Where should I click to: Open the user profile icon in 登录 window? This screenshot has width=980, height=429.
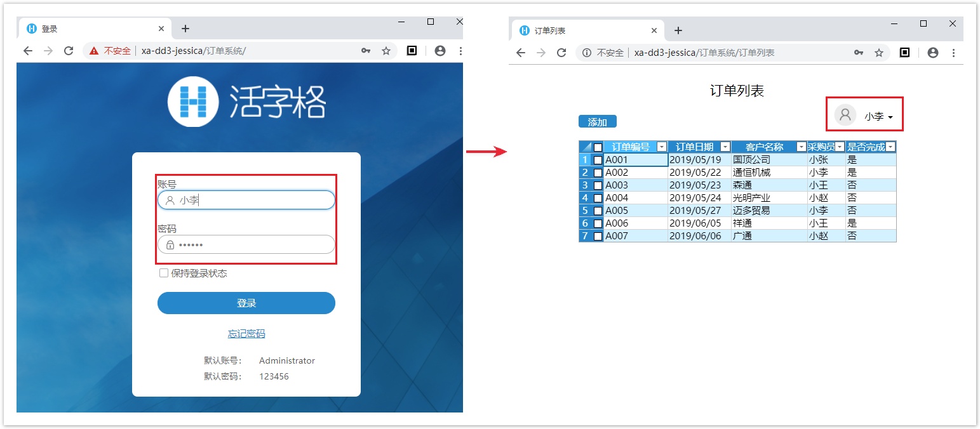(x=440, y=51)
